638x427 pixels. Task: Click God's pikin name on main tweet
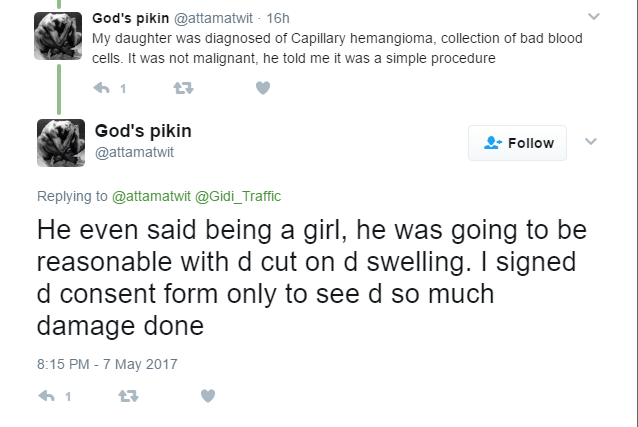(x=142, y=132)
